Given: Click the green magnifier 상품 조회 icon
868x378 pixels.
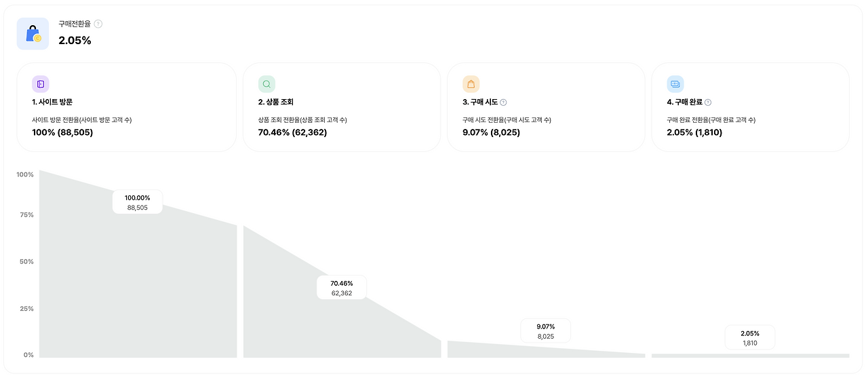Looking at the screenshot, I should pos(267,84).
